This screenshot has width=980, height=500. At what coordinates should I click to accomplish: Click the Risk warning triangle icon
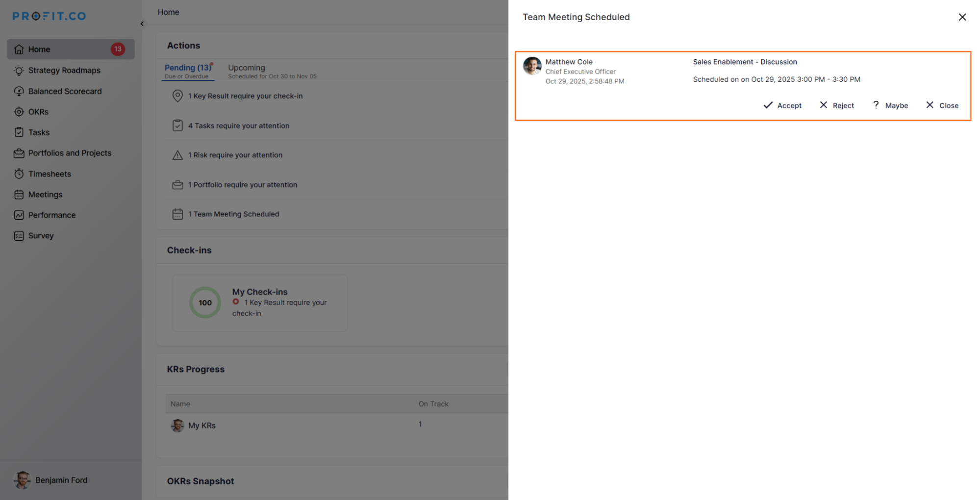[177, 155]
